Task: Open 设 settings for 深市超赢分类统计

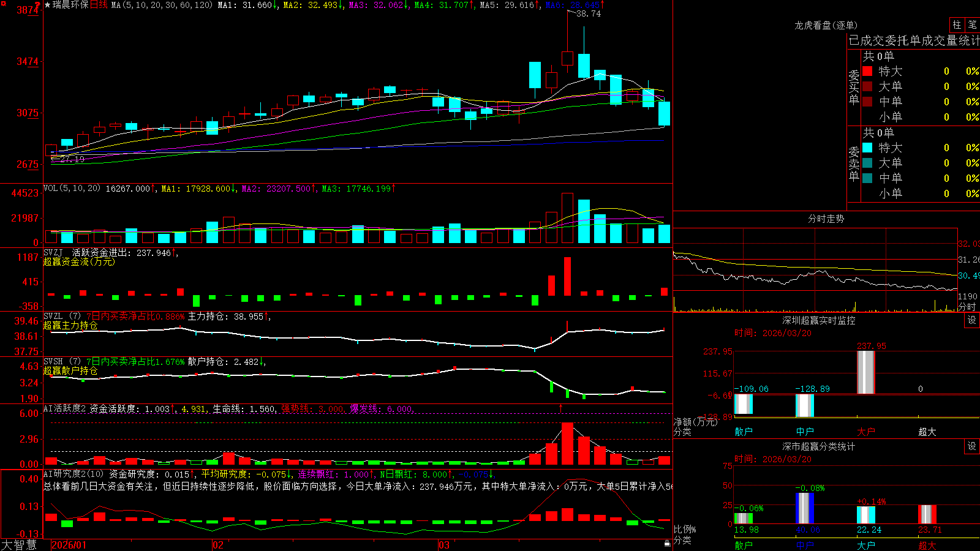Action: [972, 446]
